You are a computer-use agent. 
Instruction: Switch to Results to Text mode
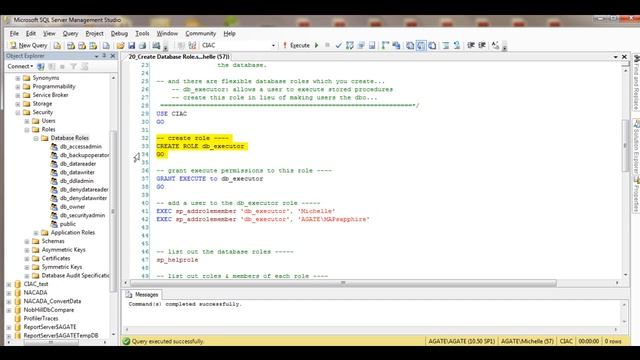tap(410, 45)
